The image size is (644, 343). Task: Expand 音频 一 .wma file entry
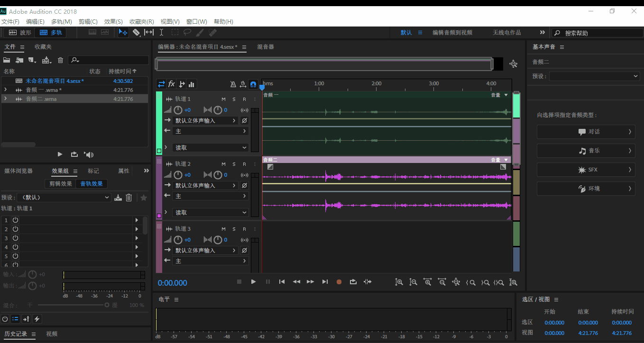pos(5,90)
